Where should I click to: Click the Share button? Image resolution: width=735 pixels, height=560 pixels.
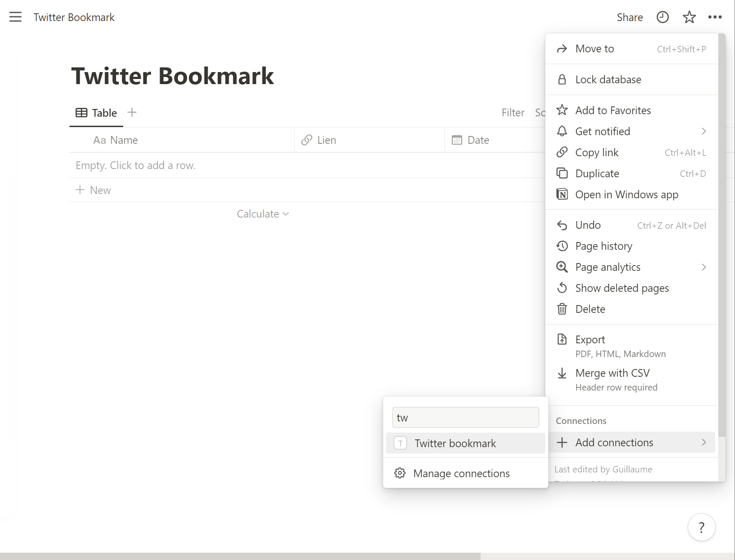[x=630, y=17]
